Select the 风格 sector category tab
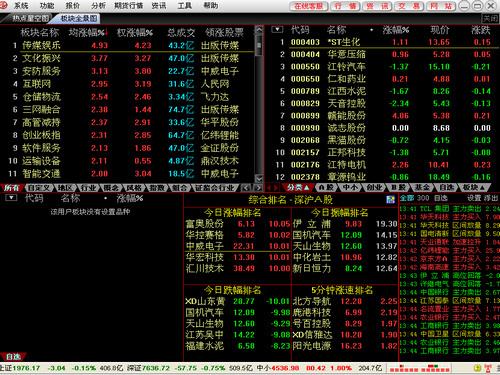Screen dimensions: 500x375 (134, 188)
